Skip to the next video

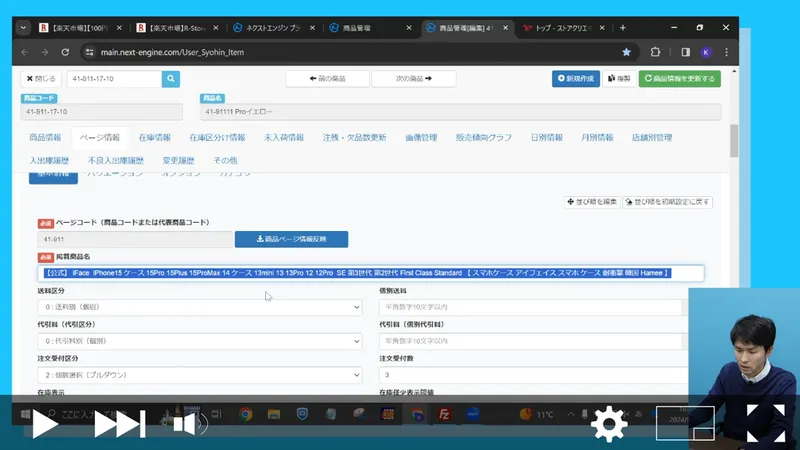click(x=120, y=424)
